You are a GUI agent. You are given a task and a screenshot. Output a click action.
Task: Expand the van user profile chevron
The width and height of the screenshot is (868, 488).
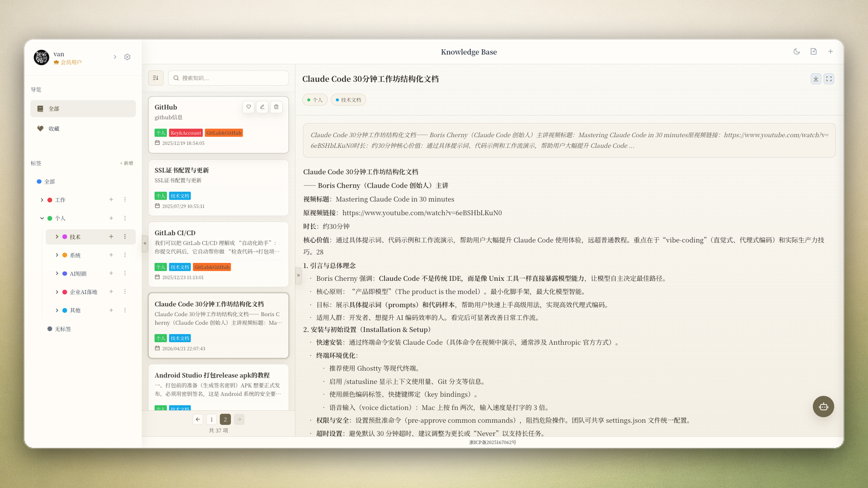115,57
